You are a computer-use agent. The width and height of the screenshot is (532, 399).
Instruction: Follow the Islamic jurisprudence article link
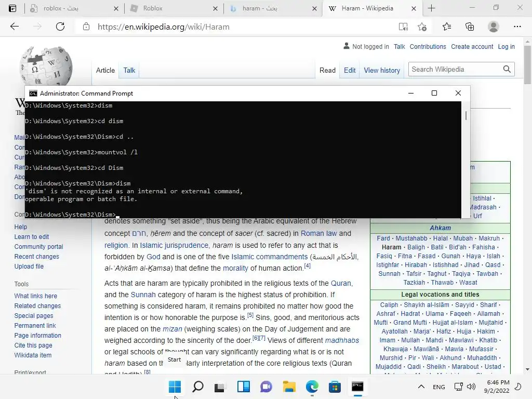(x=174, y=245)
